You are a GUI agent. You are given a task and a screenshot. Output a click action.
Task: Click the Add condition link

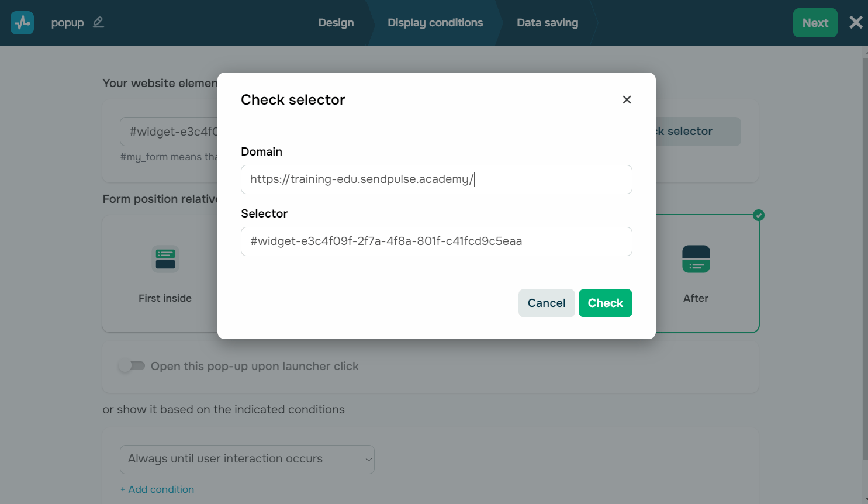tap(158, 490)
